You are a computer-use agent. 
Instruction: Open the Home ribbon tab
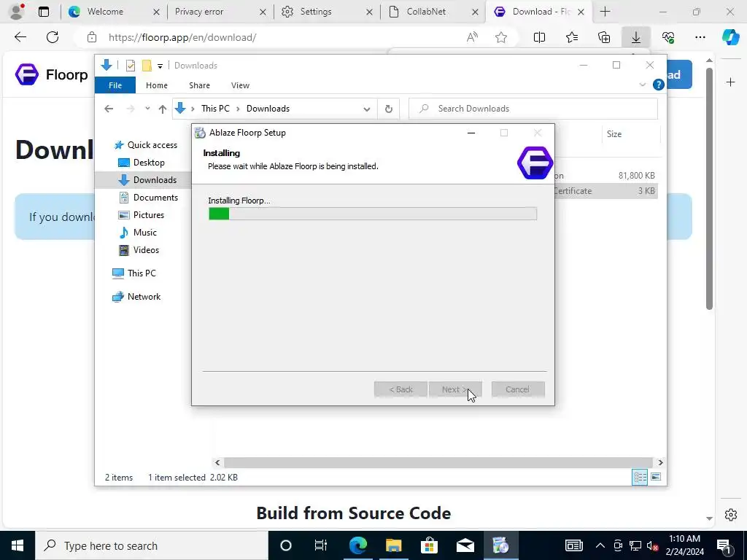pos(157,85)
